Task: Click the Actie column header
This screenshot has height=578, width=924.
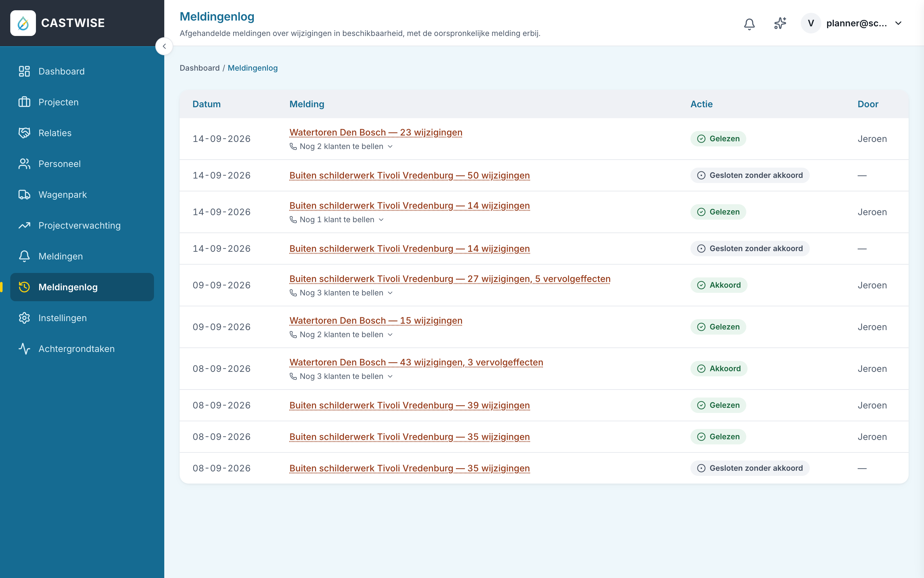Action: tap(701, 104)
